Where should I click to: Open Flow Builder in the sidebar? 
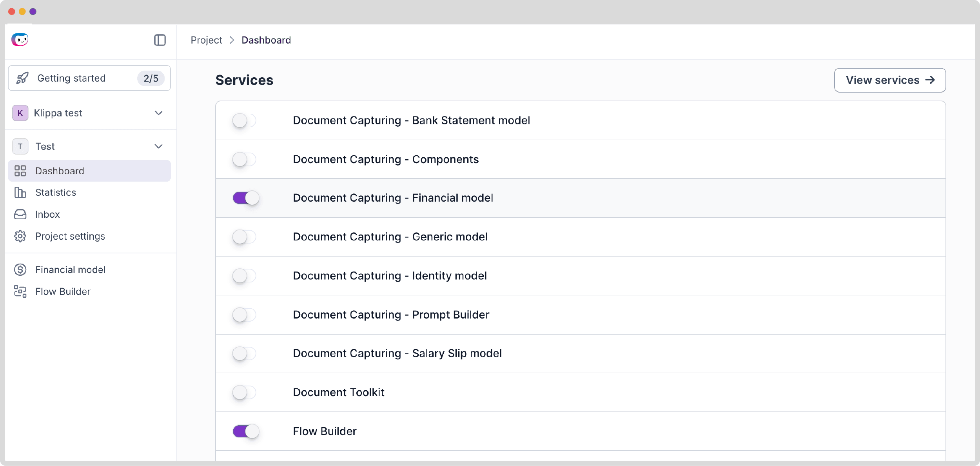[x=89, y=291]
